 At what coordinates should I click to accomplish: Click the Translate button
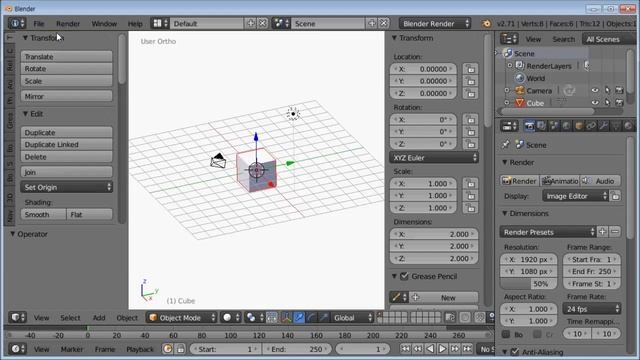[67, 56]
